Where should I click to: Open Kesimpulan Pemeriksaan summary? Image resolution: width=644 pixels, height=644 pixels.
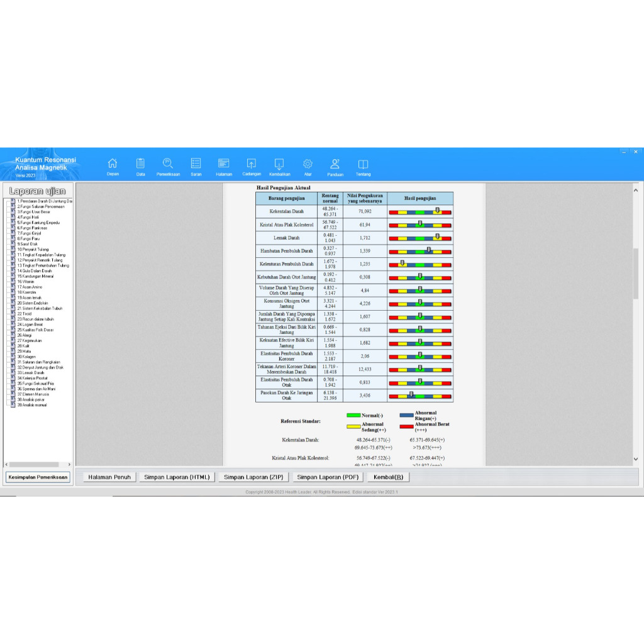pos(38,477)
